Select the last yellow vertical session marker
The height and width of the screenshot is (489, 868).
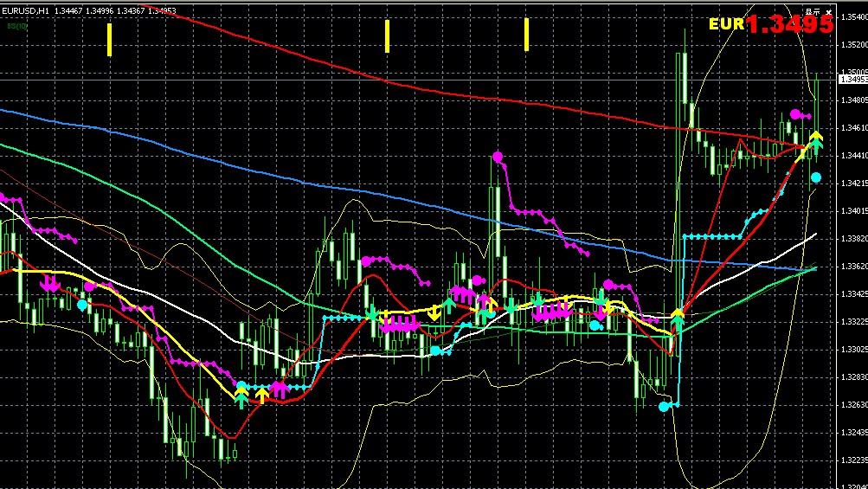(x=526, y=35)
